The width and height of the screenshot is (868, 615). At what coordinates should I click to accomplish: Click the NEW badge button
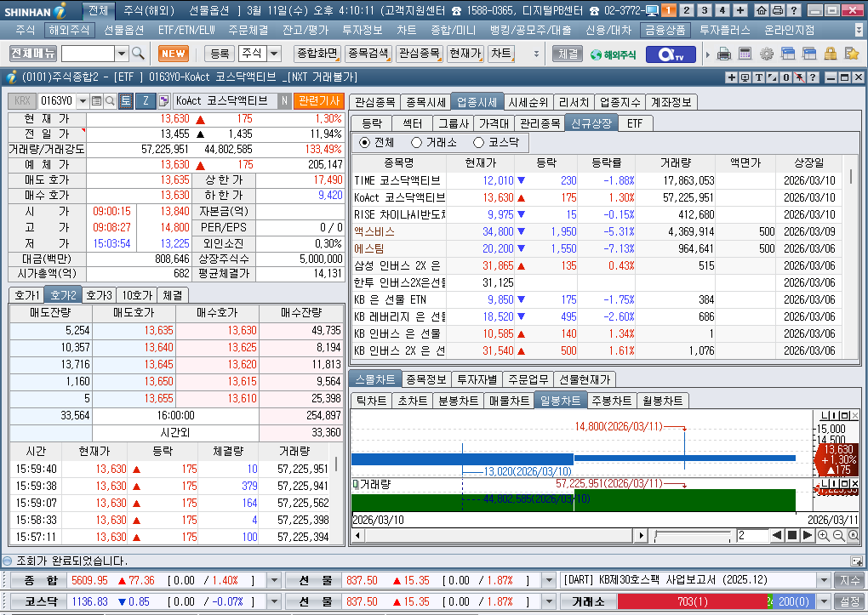pos(174,54)
